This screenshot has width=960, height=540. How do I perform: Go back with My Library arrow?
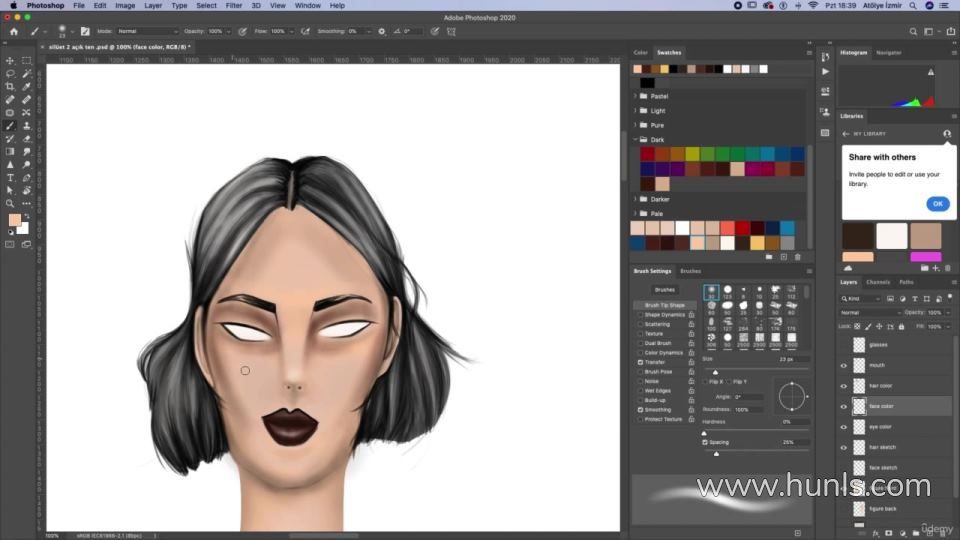845,134
